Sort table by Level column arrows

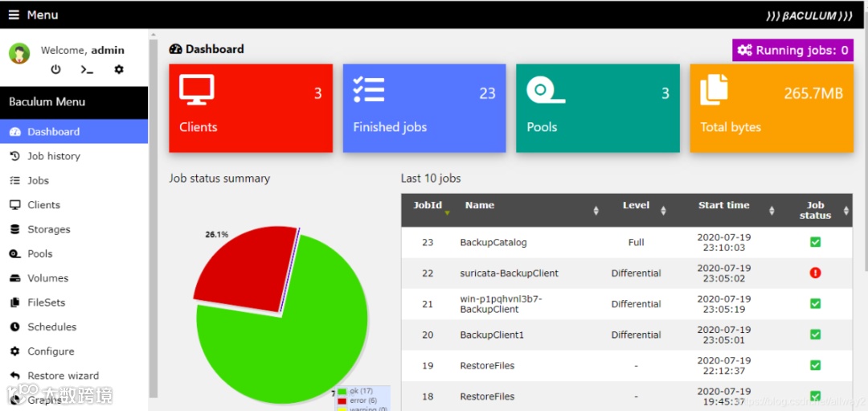[663, 211]
